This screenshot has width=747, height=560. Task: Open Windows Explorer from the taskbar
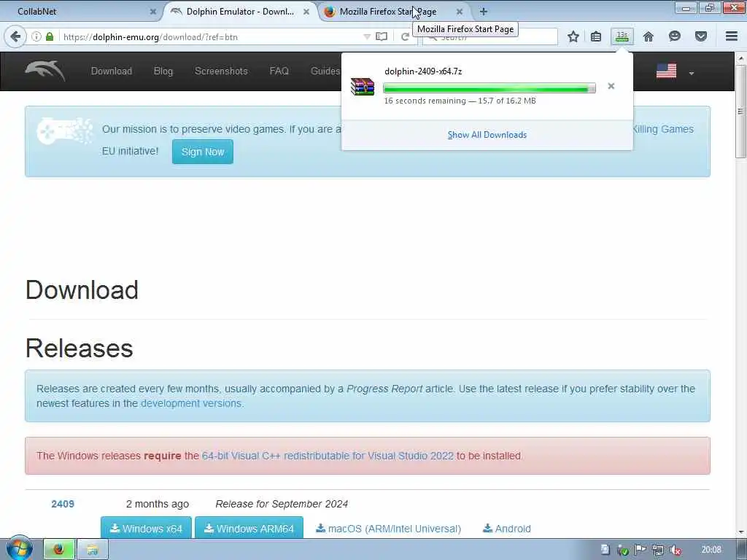coord(93,550)
